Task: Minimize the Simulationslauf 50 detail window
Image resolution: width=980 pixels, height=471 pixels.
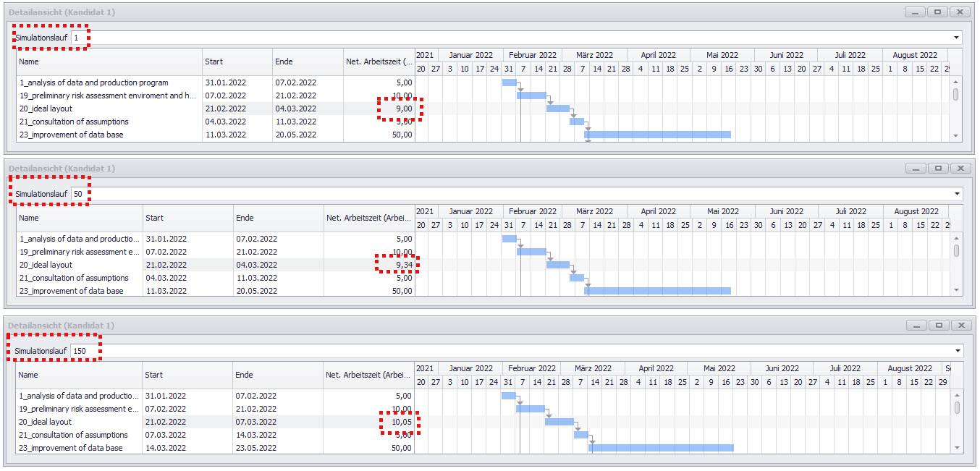Action: point(916,169)
